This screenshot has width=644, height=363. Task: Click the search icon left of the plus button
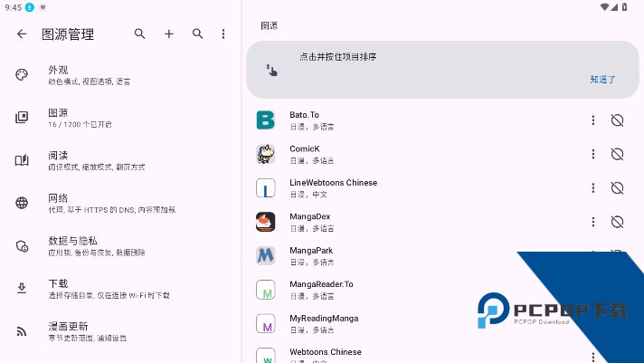pos(139,34)
